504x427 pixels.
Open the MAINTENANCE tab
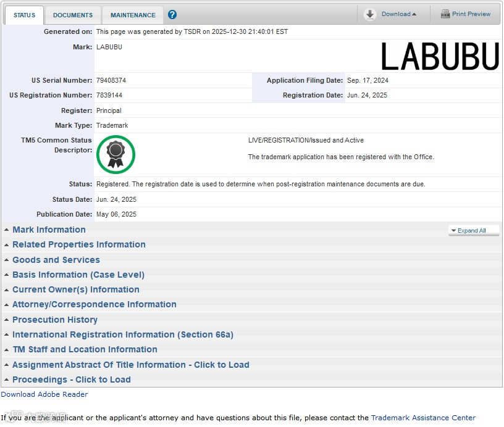(x=133, y=15)
